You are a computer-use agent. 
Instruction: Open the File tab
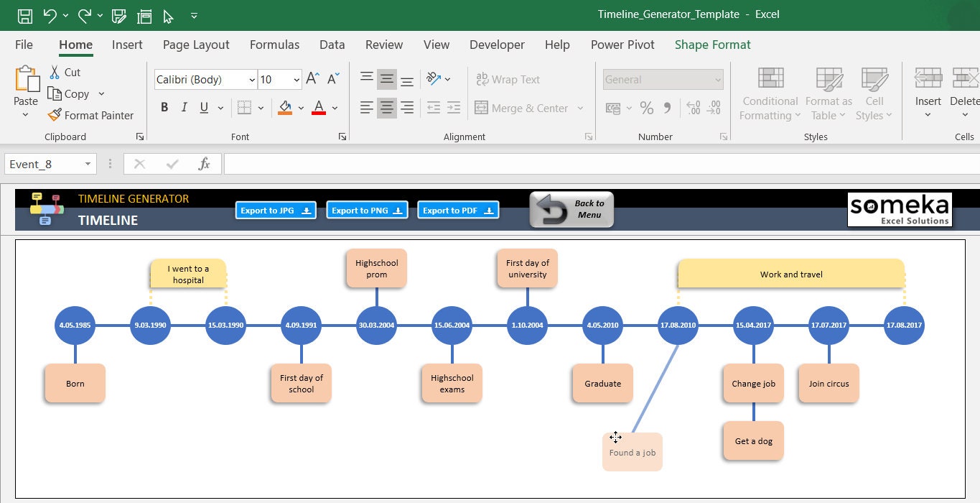click(24, 45)
